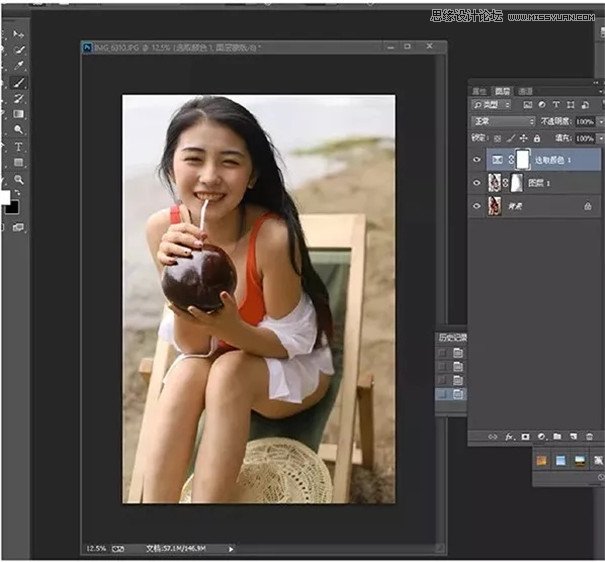Hide the 背景 background layer

[x=477, y=206]
